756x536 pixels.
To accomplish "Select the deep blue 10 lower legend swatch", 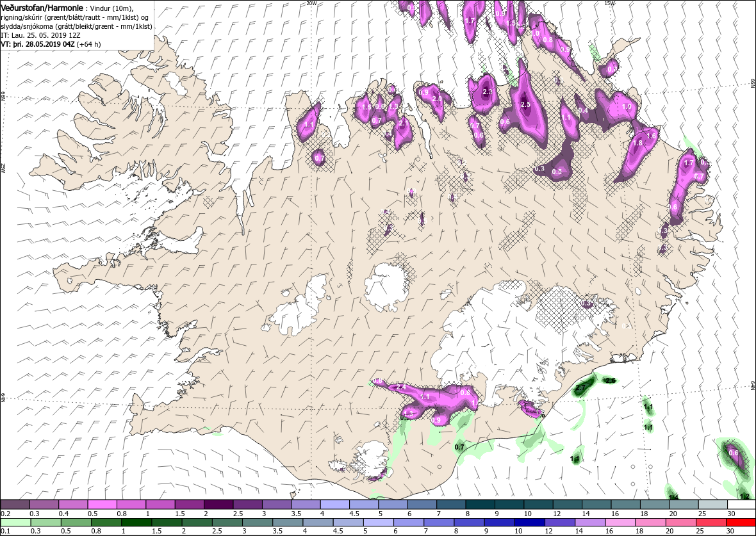I will [529, 523].
